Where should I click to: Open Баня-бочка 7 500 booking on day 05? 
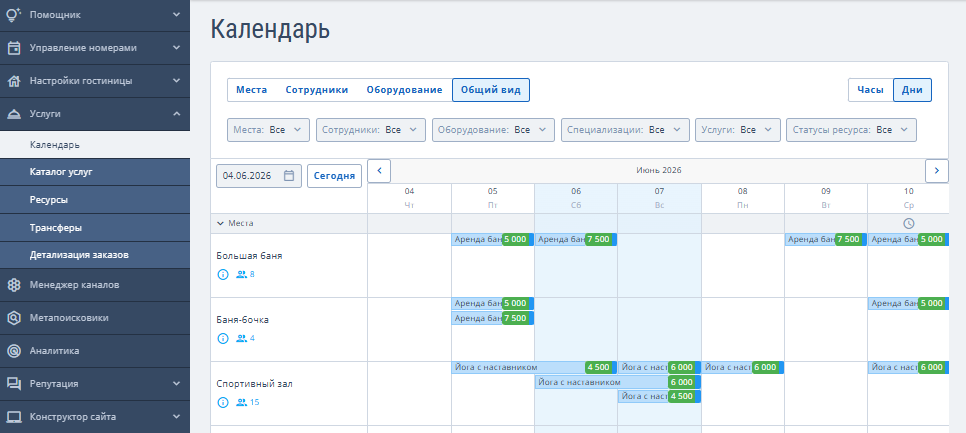click(493, 318)
